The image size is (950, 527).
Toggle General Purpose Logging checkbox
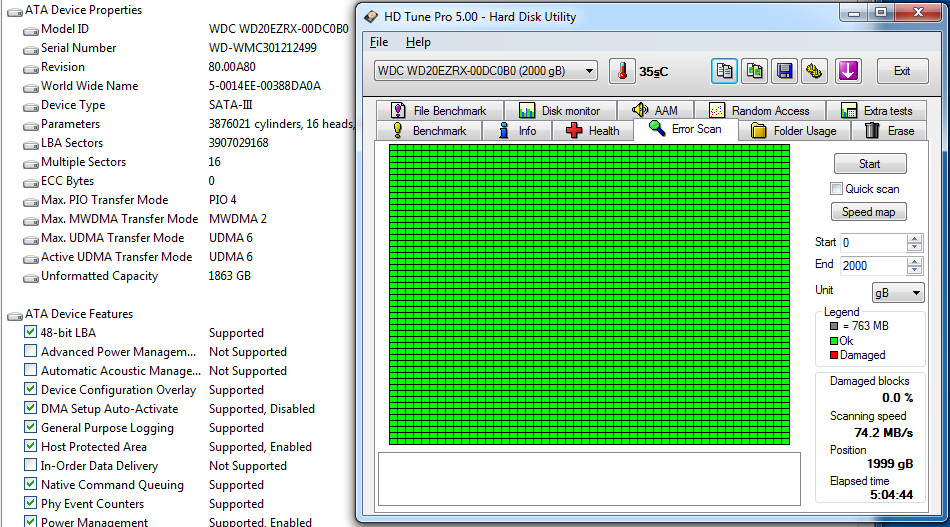pos(30,426)
